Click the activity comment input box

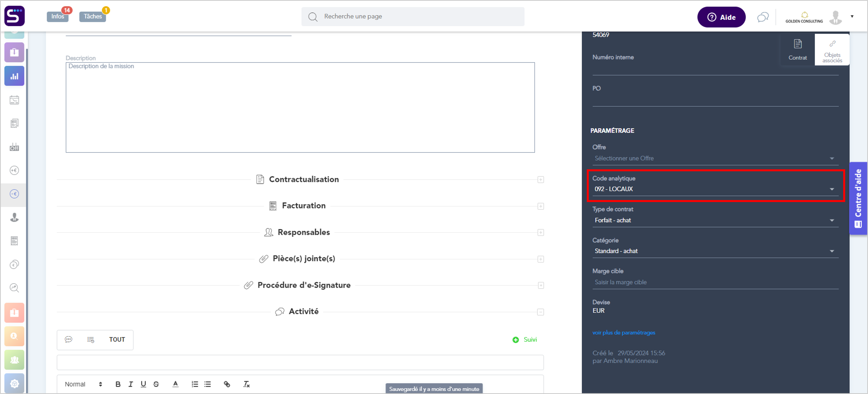(x=300, y=363)
